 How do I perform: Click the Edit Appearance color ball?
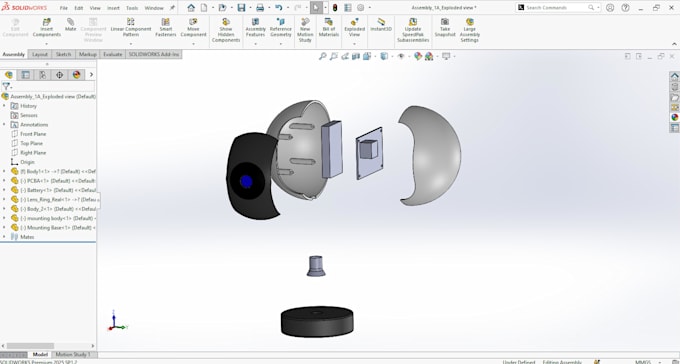click(418, 56)
